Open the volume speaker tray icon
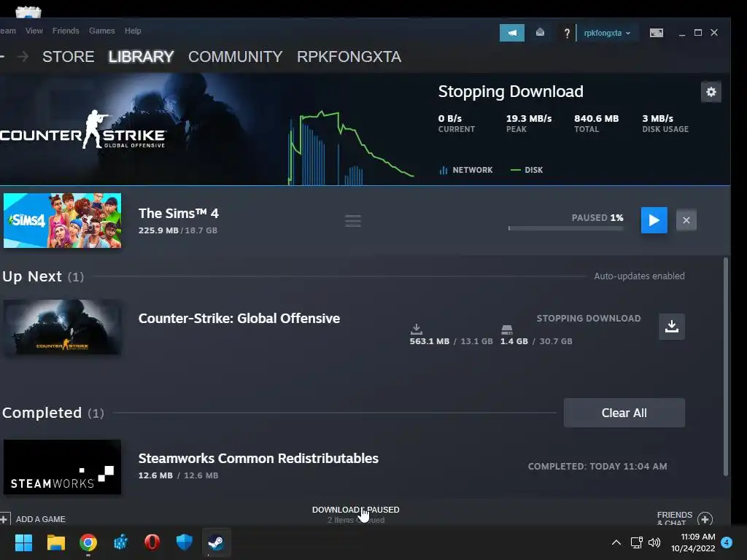 pos(654,542)
